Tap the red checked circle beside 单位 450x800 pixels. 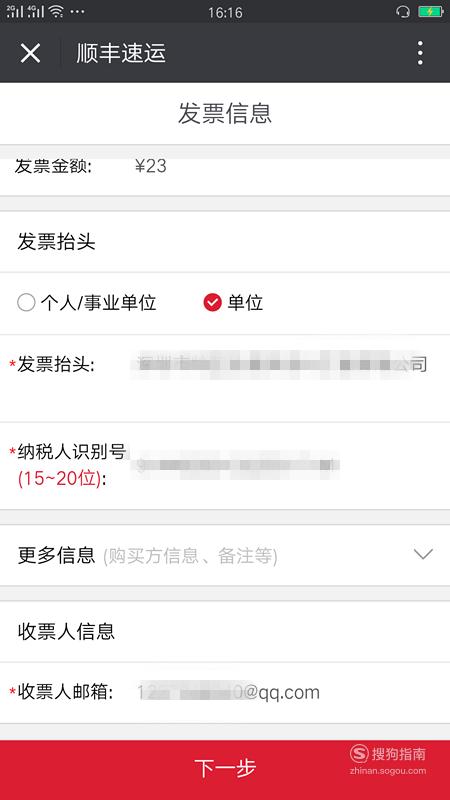click(x=212, y=303)
